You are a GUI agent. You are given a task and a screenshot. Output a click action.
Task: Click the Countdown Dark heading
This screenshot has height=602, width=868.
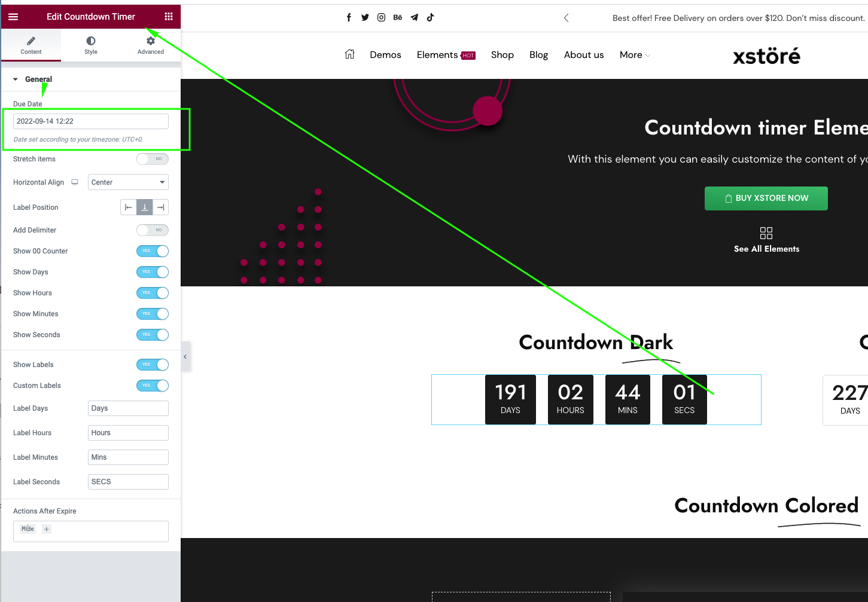[x=596, y=343]
